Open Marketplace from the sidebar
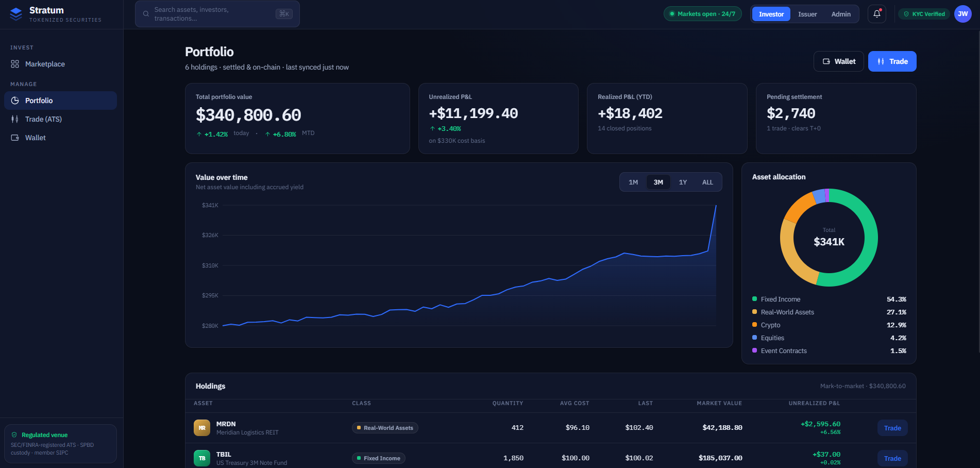980x468 pixels. [x=61, y=64]
